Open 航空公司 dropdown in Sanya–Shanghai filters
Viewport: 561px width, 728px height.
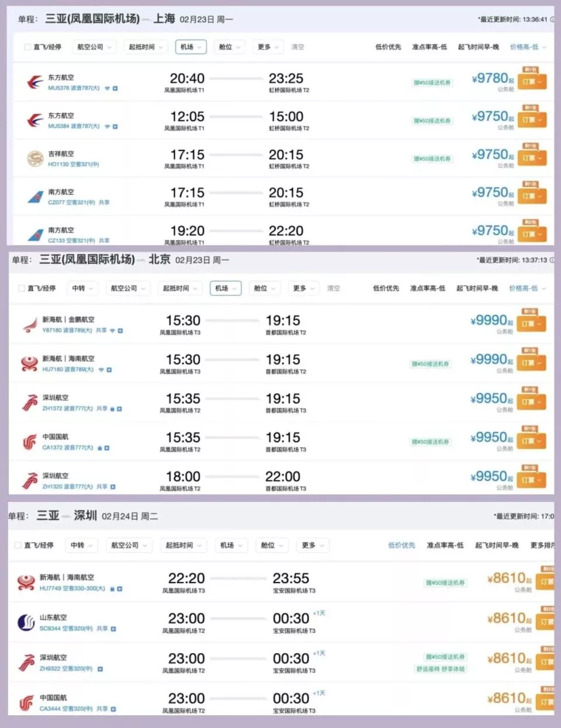point(93,47)
